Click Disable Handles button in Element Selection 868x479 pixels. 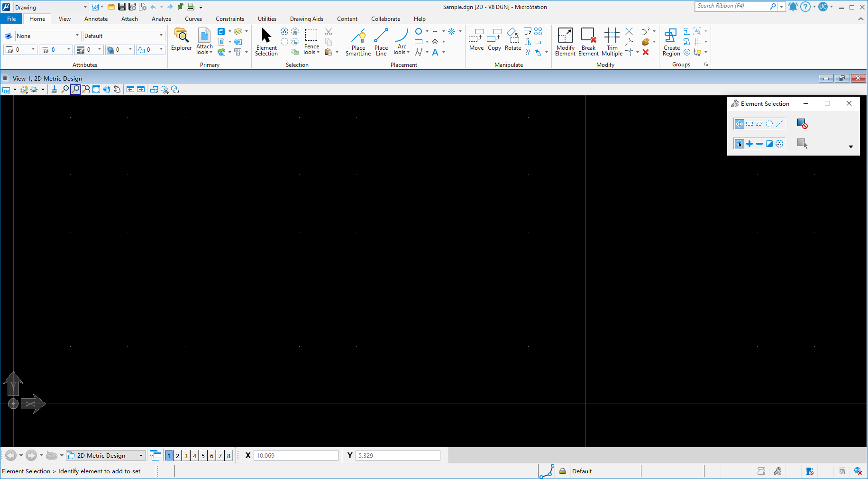point(802,124)
